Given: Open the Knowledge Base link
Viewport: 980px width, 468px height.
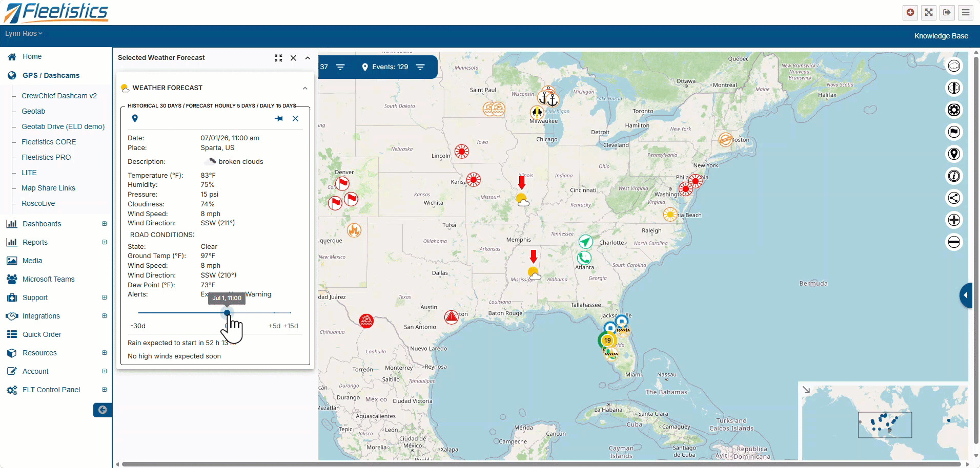Looking at the screenshot, I should [941, 36].
